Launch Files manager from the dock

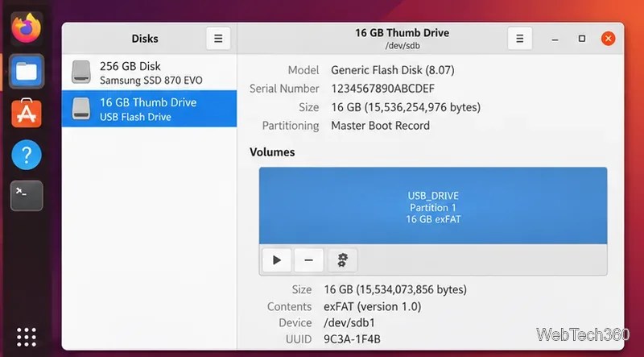(x=27, y=72)
